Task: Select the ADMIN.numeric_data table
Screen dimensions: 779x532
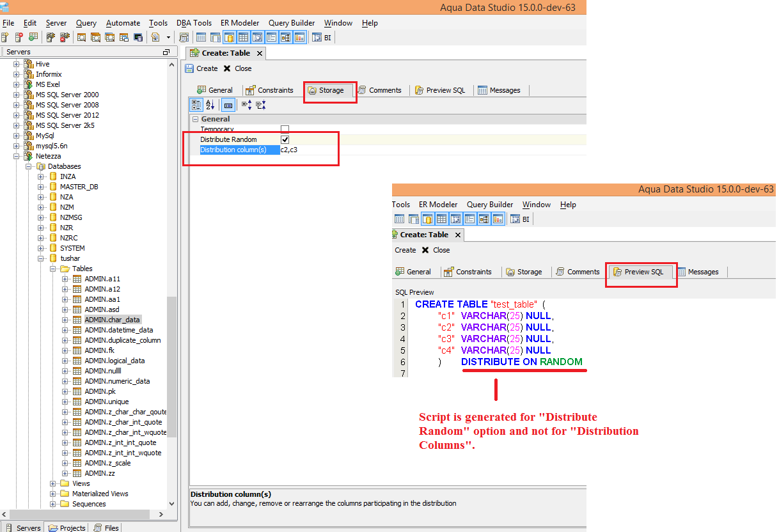Action: coord(117,381)
